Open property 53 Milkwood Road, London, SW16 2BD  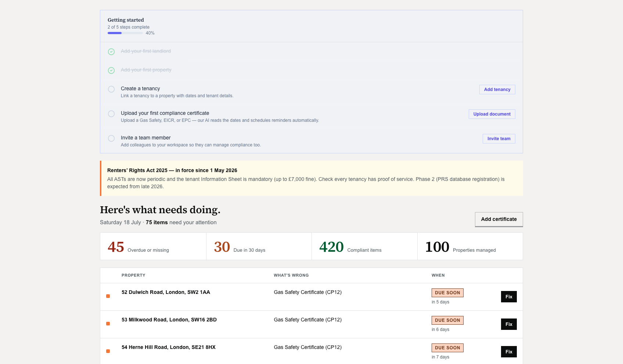pos(169,320)
